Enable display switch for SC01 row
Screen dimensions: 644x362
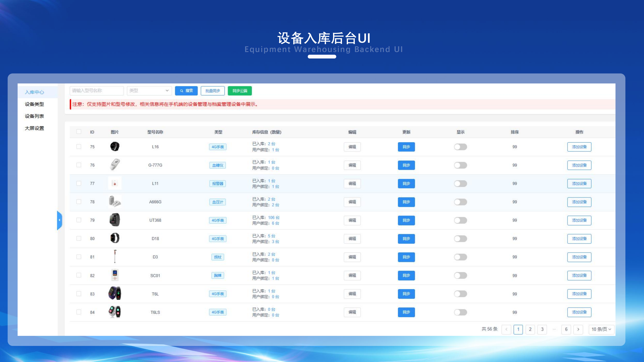pyautogui.click(x=460, y=275)
